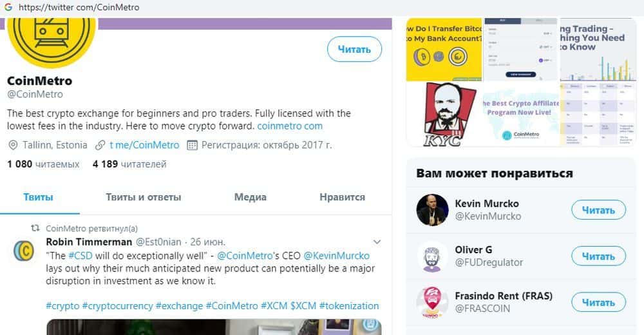Click Oliver G's avatar icon

[x=432, y=256]
